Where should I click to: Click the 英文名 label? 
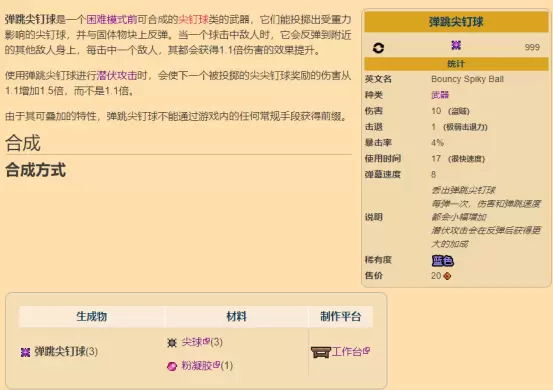378,79
